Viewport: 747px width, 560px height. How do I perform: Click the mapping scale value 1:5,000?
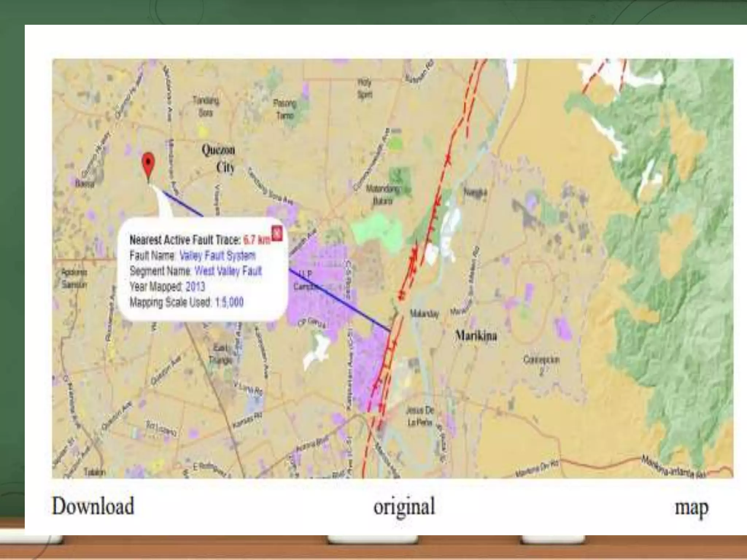click(x=229, y=302)
